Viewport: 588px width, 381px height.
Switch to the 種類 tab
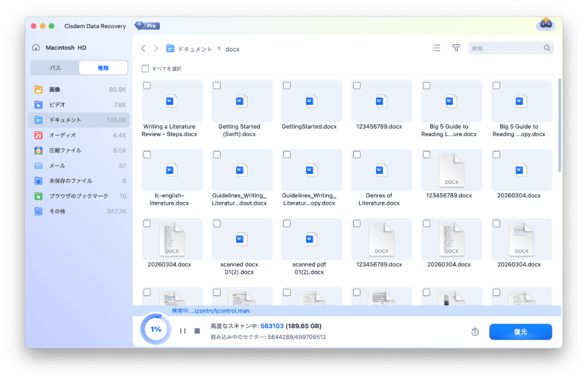[x=103, y=68]
